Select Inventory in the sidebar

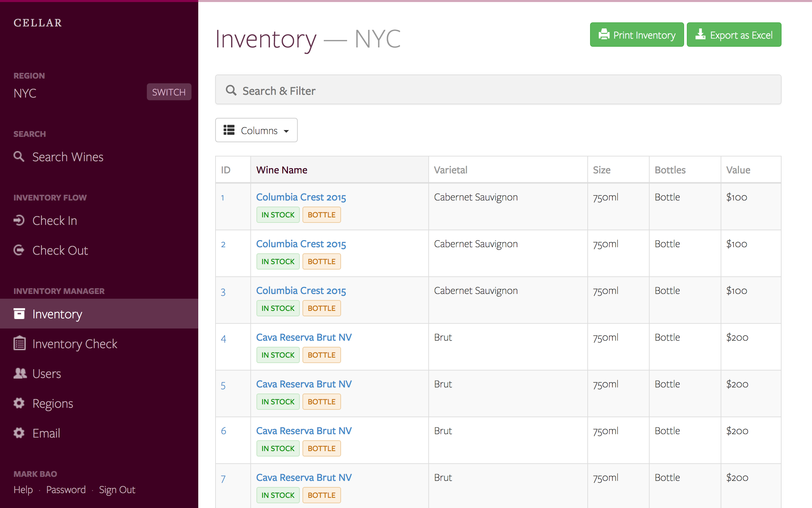[x=99, y=314]
